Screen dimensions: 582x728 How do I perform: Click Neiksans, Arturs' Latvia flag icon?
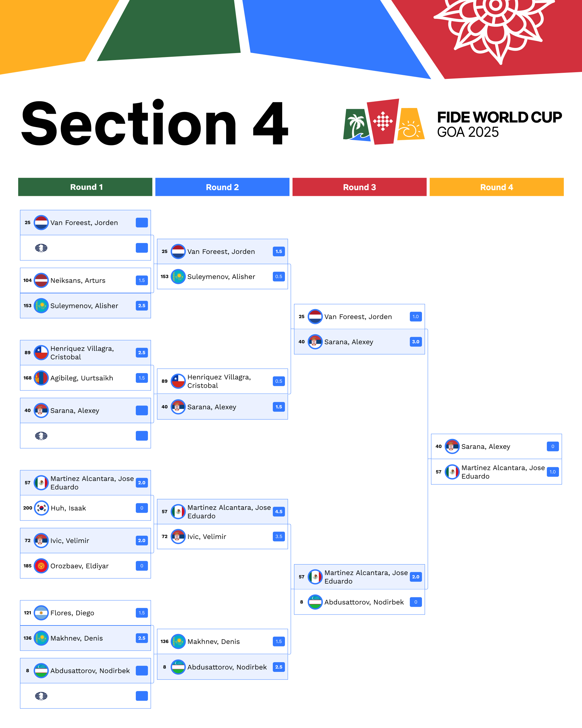tap(41, 280)
